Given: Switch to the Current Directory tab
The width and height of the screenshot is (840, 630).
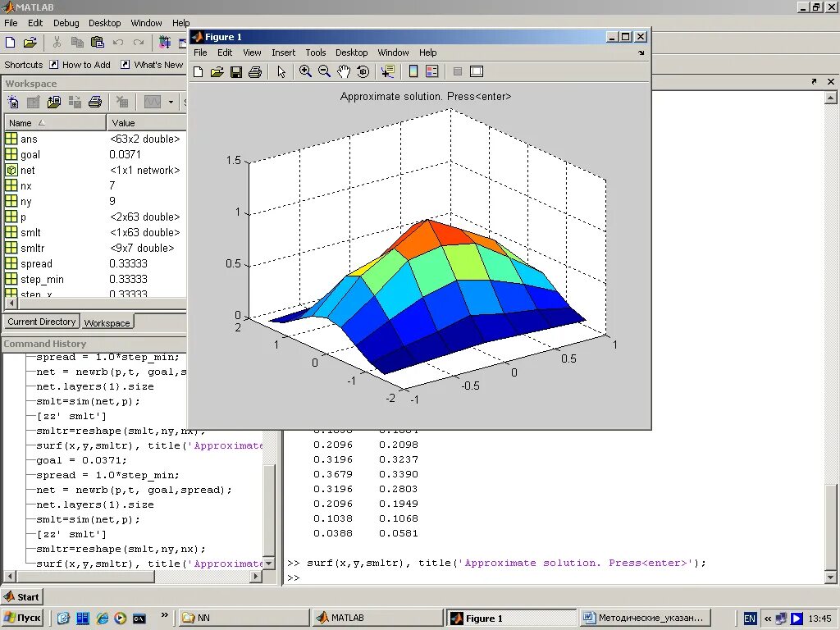Looking at the screenshot, I should click(41, 322).
